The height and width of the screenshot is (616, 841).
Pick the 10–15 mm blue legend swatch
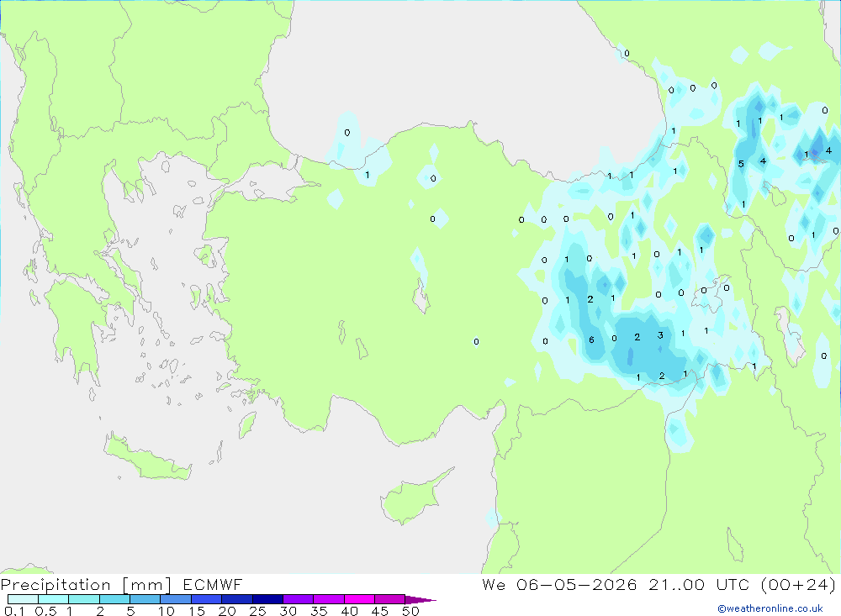176,599
